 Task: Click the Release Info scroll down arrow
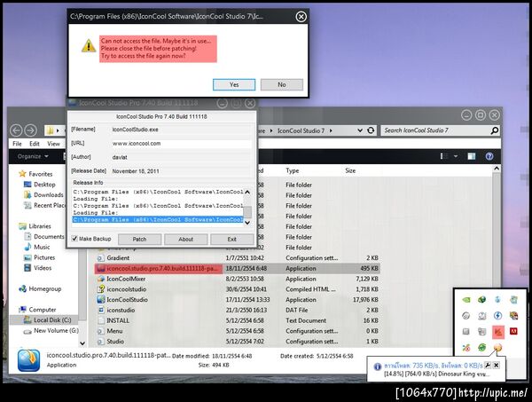[247, 223]
